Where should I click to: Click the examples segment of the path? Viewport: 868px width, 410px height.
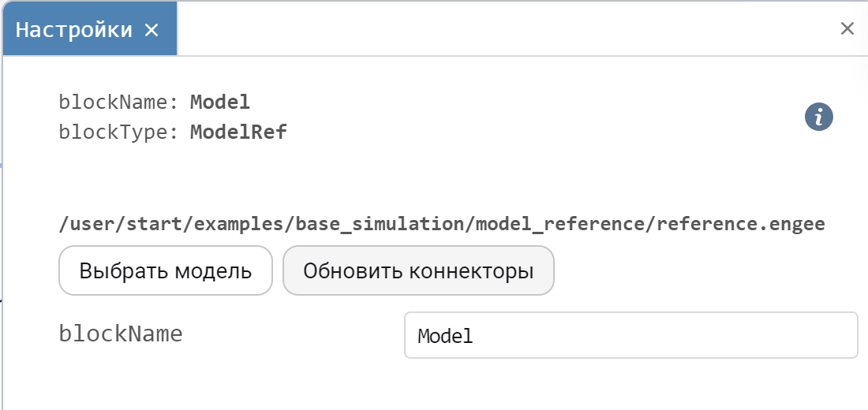[x=245, y=224]
